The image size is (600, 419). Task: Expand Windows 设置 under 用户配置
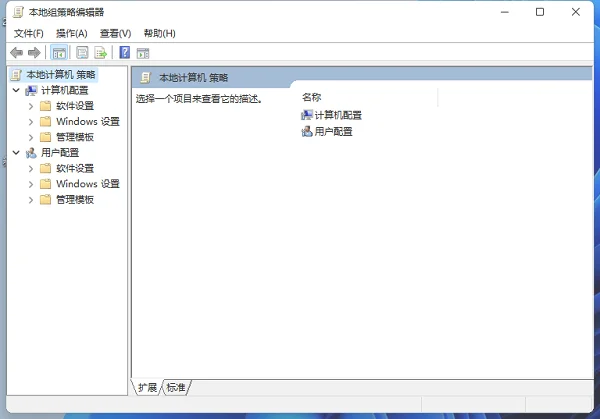(x=31, y=184)
